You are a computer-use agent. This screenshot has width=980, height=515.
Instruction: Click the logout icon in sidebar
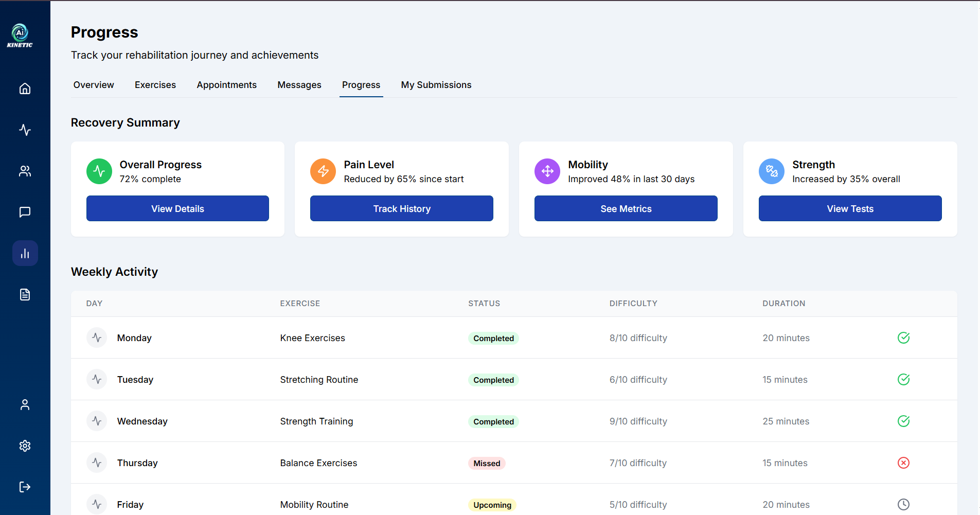click(x=25, y=487)
